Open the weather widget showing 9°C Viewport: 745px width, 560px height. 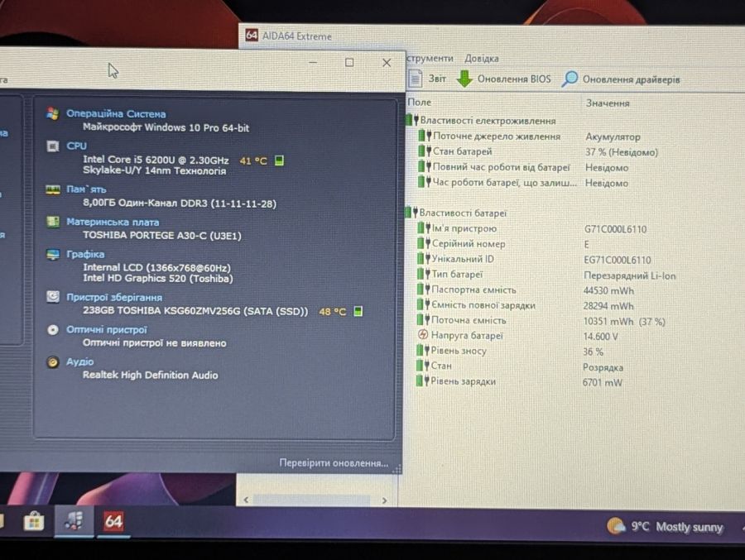[665, 527]
